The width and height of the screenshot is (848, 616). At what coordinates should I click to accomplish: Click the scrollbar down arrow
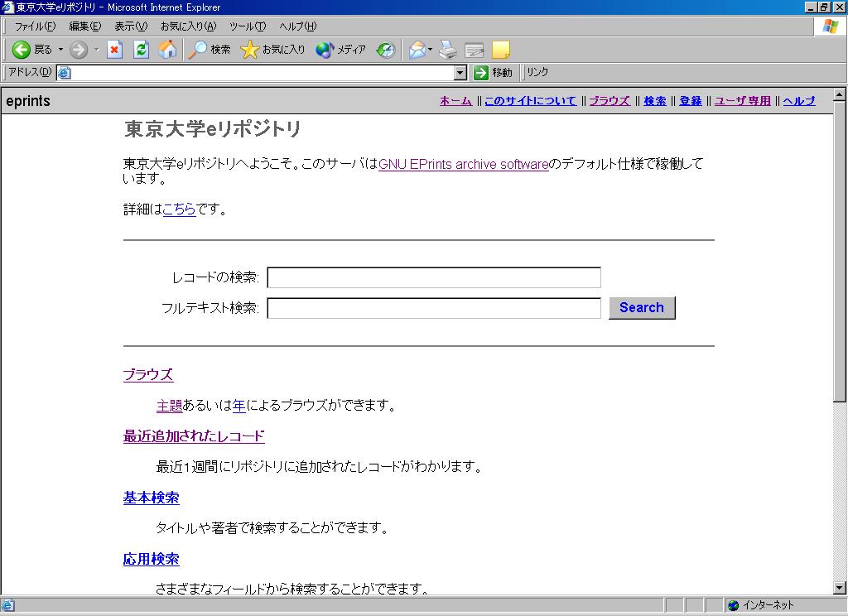point(840,588)
